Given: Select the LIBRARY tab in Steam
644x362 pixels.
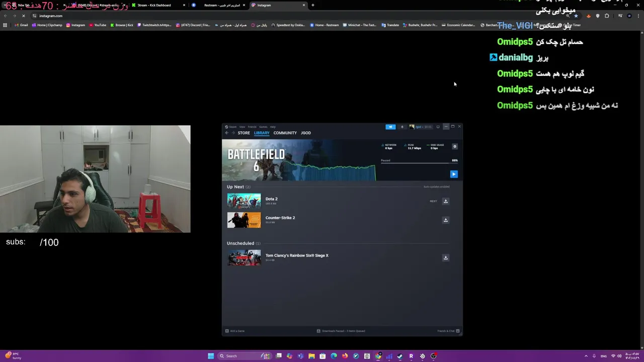Looking at the screenshot, I should [262, 133].
